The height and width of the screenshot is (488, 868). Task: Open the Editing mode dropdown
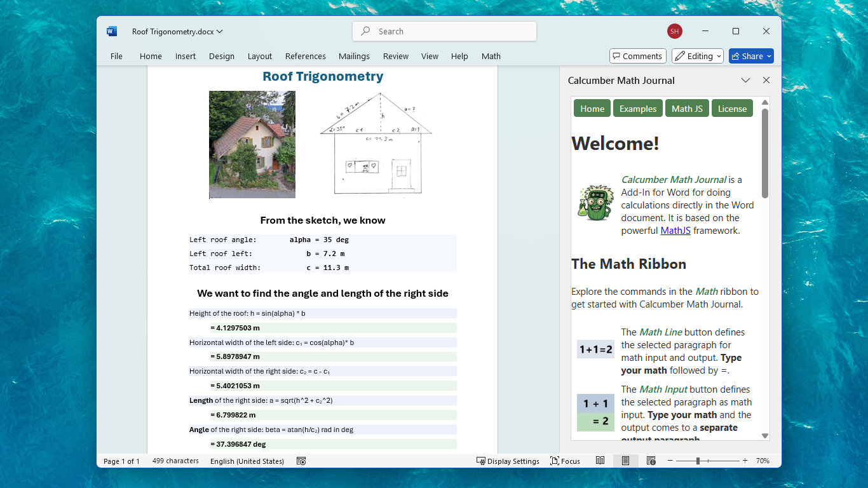pos(697,56)
